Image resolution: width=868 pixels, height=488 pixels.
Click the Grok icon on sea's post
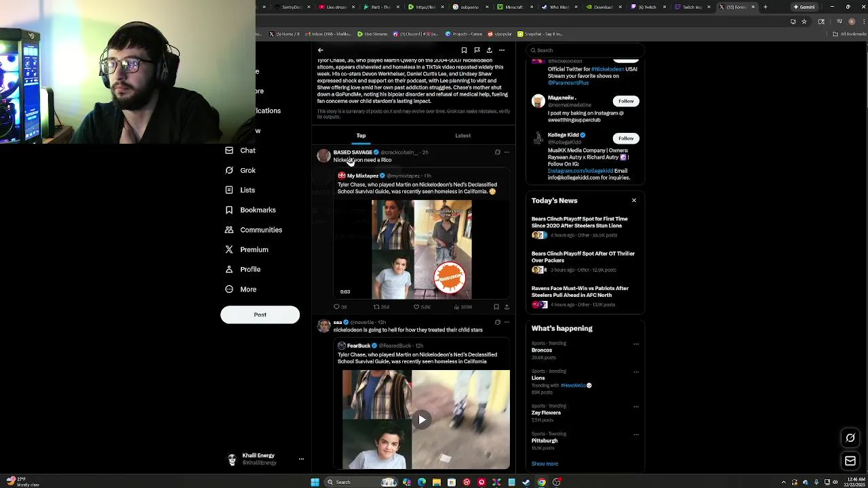pos(497,323)
